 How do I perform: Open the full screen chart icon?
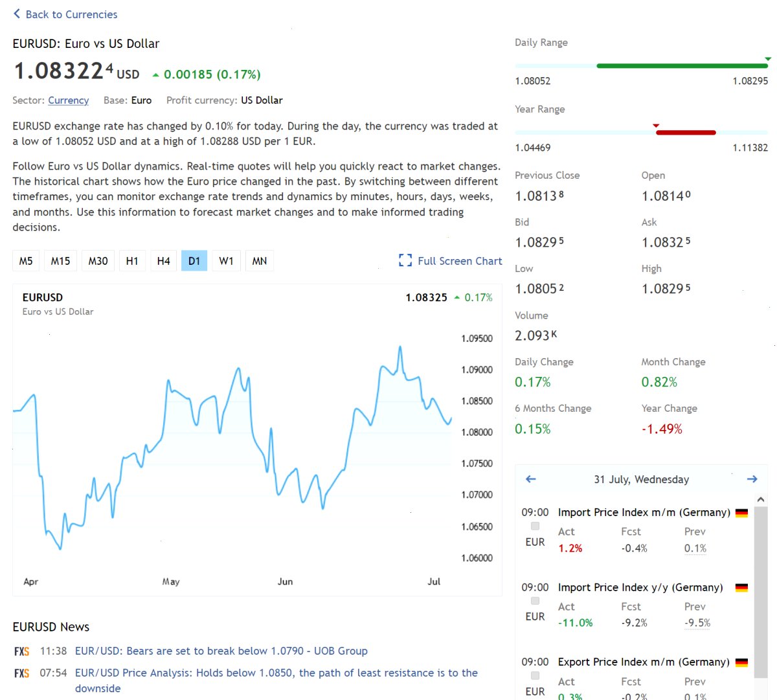tap(405, 260)
